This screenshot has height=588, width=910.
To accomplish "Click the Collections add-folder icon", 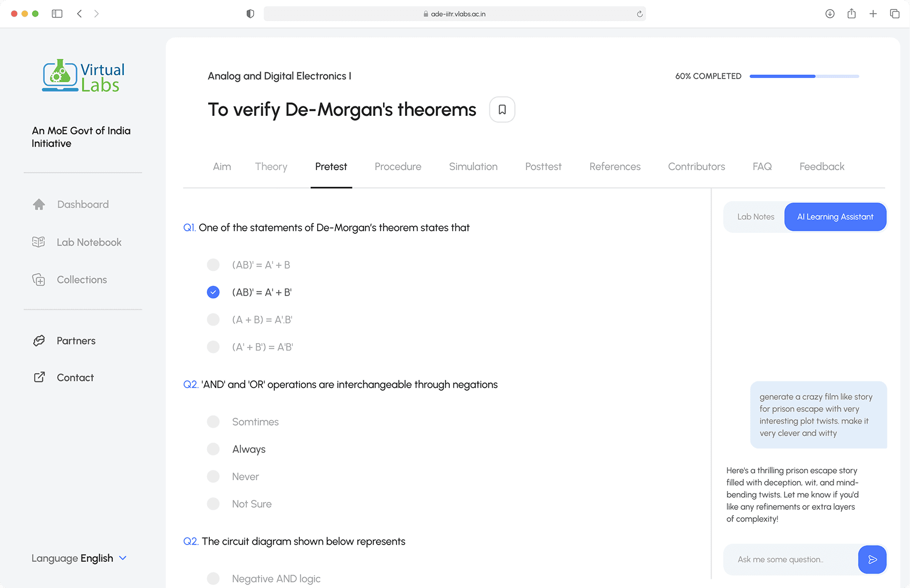I will [39, 280].
